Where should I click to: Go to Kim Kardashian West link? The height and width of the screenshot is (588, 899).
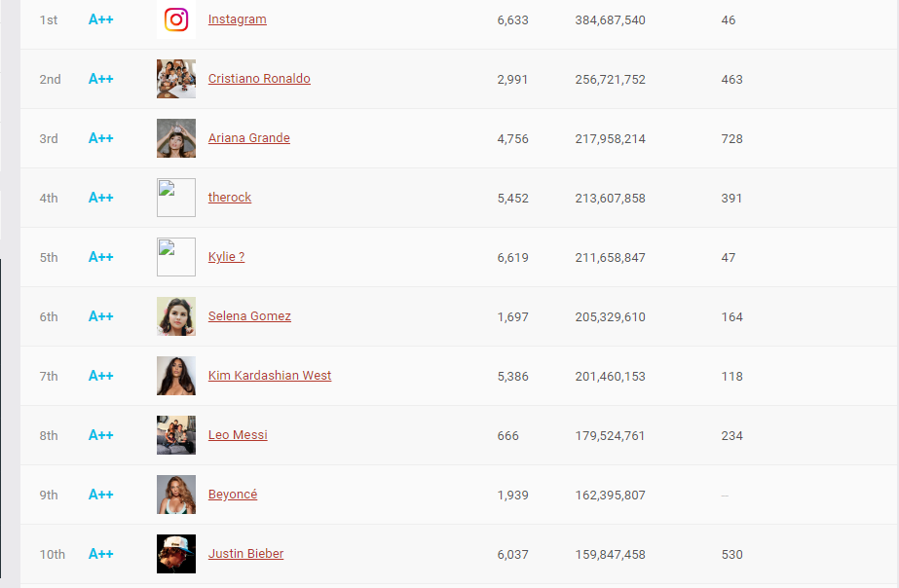[x=270, y=376]
